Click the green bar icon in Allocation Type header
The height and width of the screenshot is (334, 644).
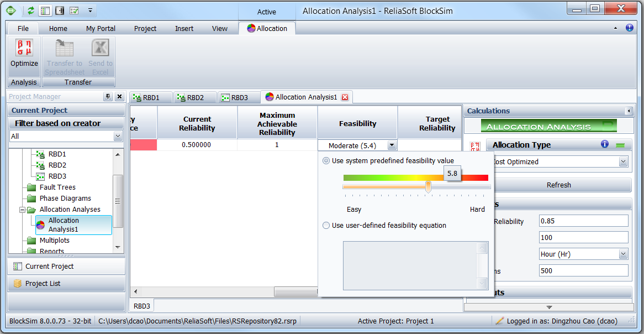(x=621, y=145)
